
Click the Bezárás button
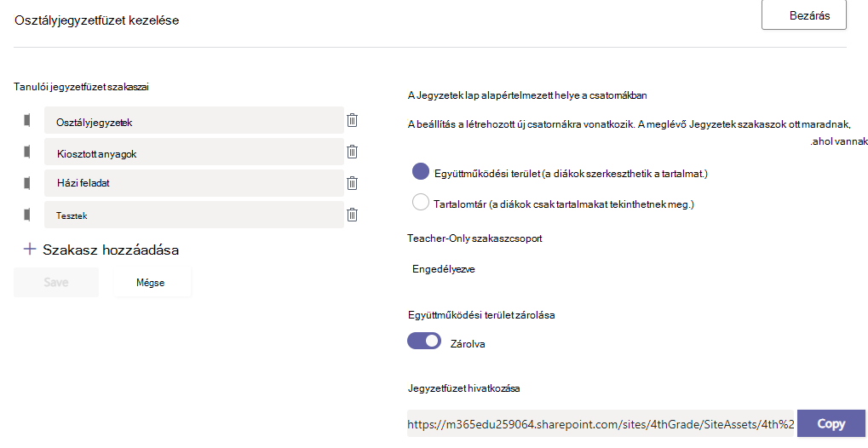804,15
